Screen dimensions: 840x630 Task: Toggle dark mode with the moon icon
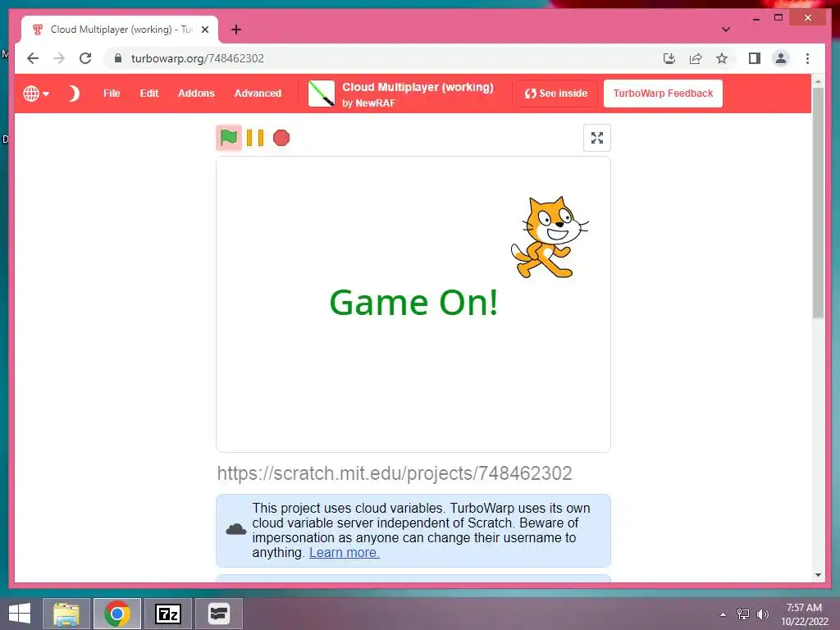tap(74, 94)
